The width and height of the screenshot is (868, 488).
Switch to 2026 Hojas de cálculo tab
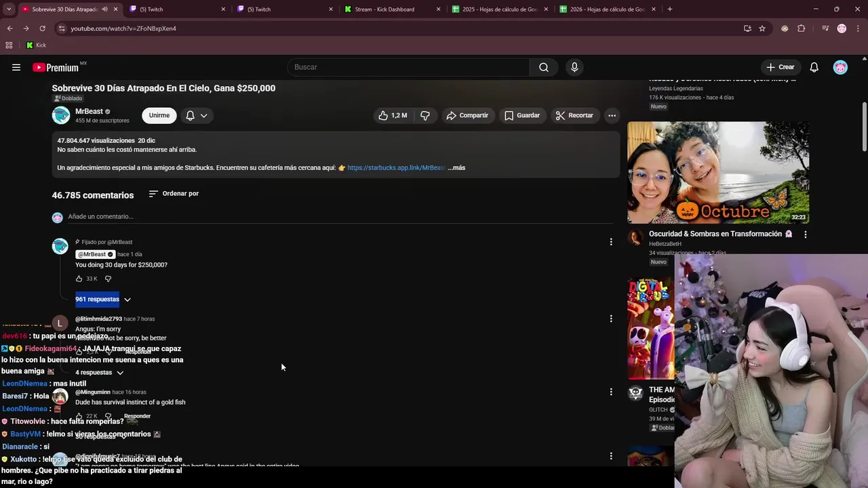608,9
